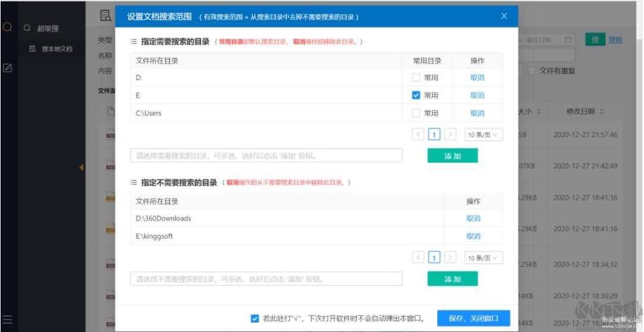Image resolution: width=644 pixels, height=332 pixels.
Task: Click the excluded directories input field
Action: point(266,279)
